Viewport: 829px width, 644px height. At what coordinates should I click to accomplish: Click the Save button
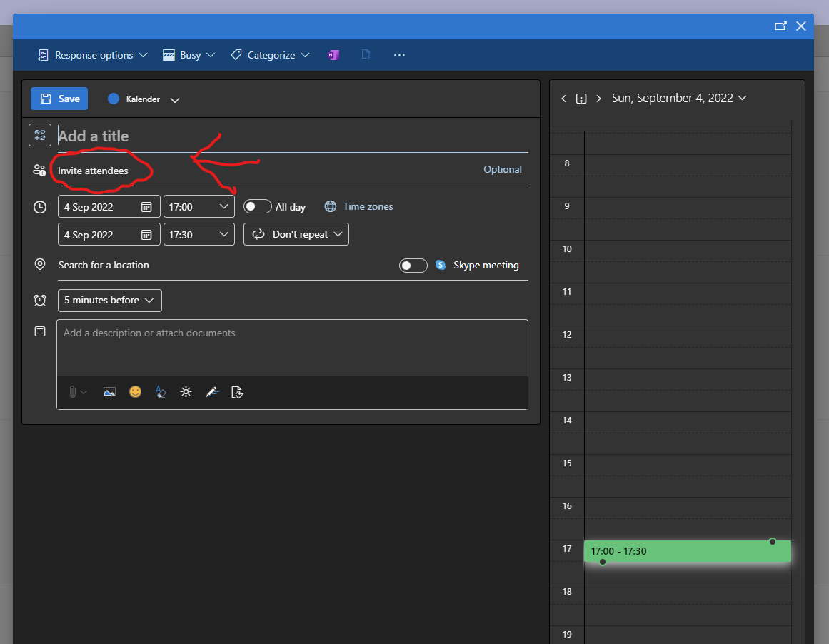point(59,99)
